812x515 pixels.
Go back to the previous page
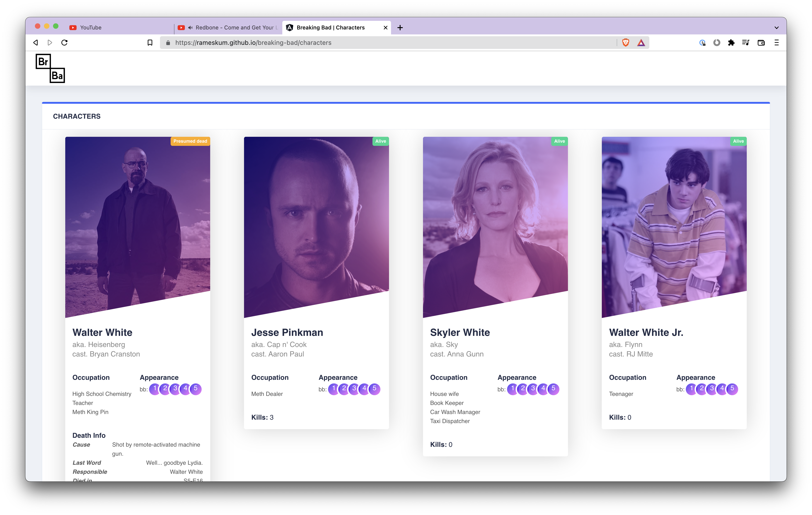pos(36,43)
